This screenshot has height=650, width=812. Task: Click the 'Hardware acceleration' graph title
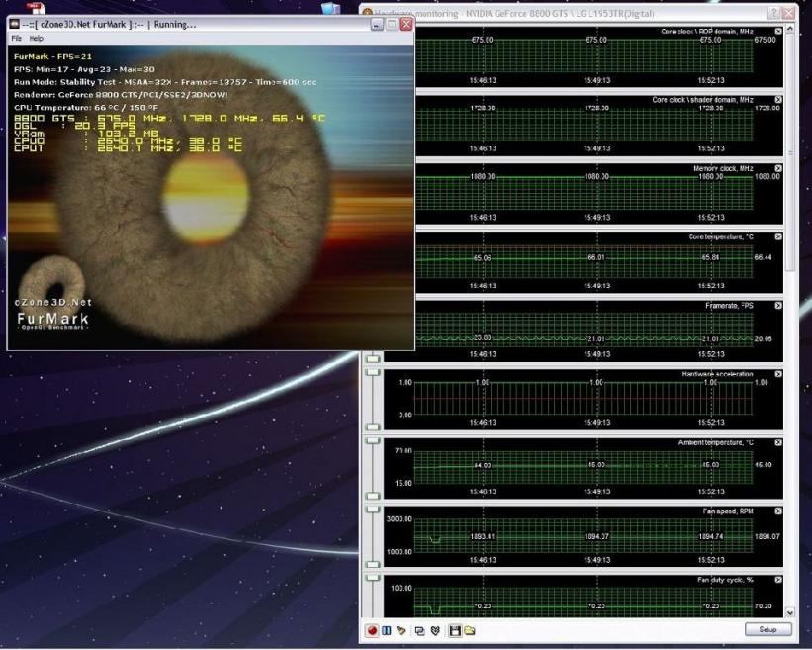tap(717, 374)
